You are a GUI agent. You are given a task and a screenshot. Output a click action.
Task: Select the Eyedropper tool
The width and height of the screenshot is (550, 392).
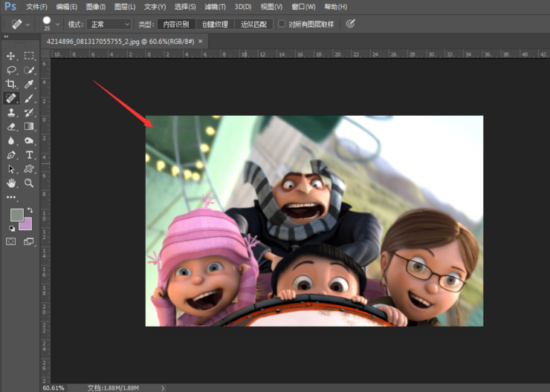[x=29, y=84]
